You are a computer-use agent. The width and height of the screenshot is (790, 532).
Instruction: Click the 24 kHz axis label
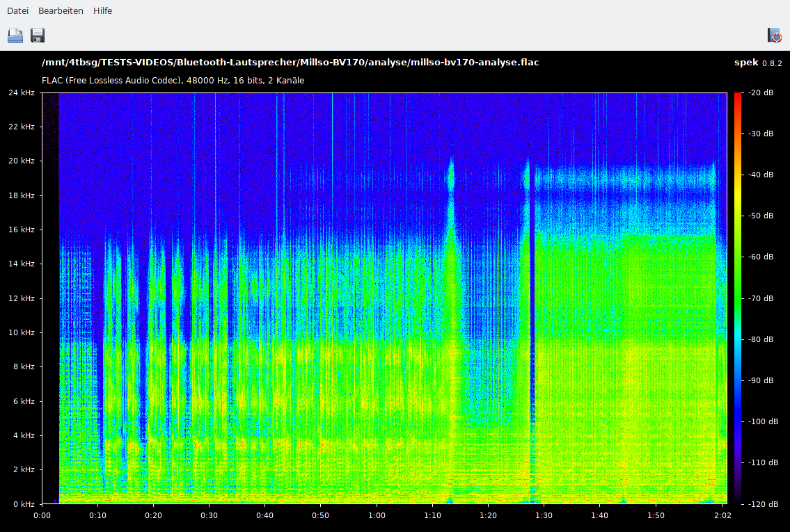pos(22,92)
